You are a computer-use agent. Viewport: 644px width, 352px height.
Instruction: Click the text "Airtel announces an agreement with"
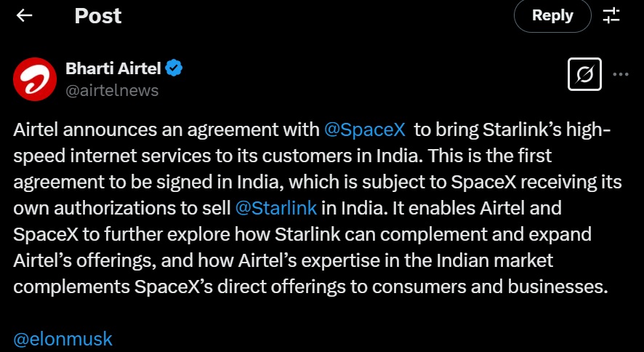point(167,130)
